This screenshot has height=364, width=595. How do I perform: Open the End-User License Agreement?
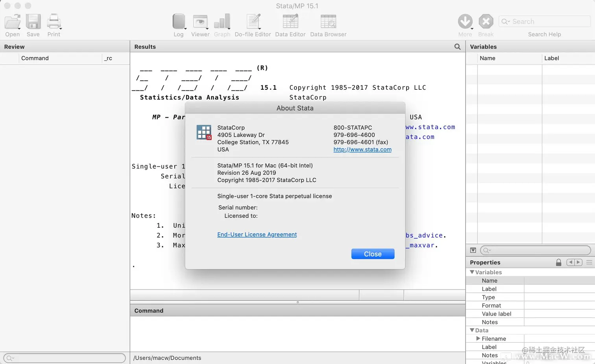click(x=257, y=234)
